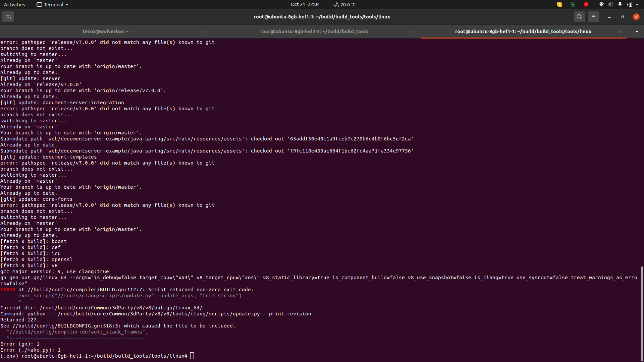Screen dimensions: 644x362
Task: Switch to the teroz@wolverine tab
Action: tap(106, 31)
